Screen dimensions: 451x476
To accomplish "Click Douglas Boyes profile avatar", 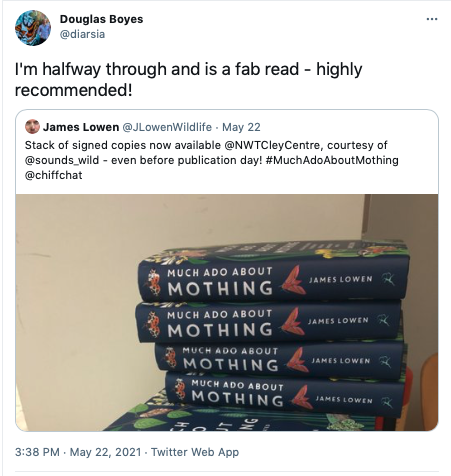I will (33, 27).
